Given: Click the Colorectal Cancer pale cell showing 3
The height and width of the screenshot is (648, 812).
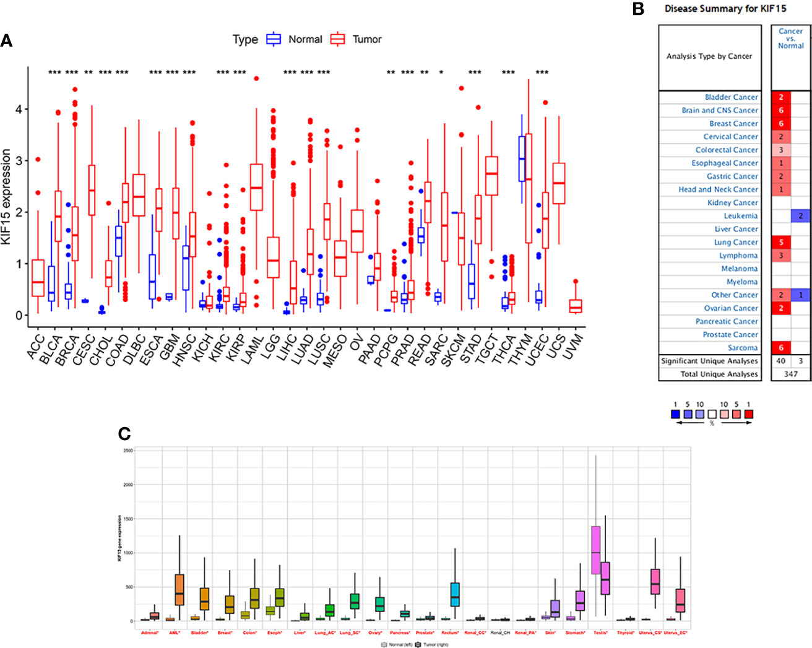Looking at the screenshot, I should click(781, 150).
